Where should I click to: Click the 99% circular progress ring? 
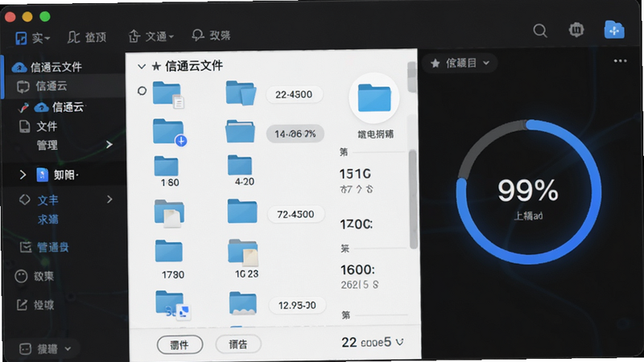click(x=528, y=191)
